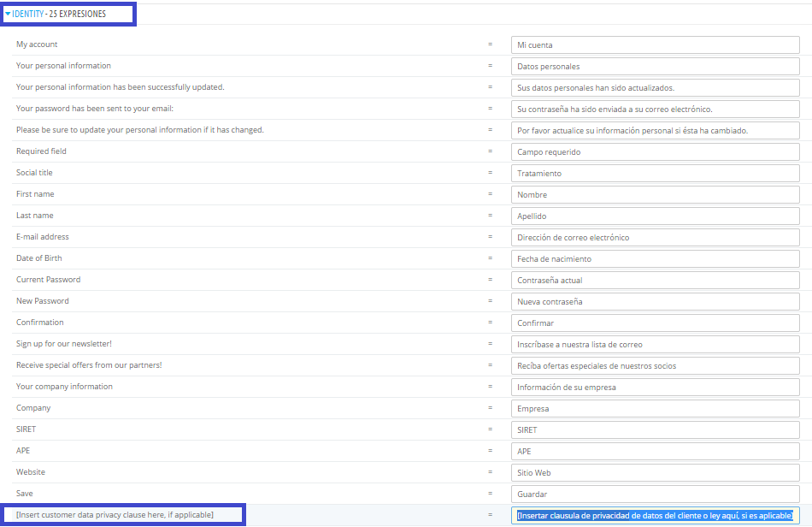Collapse the Identity expressions section arrow

coord(8,14)
